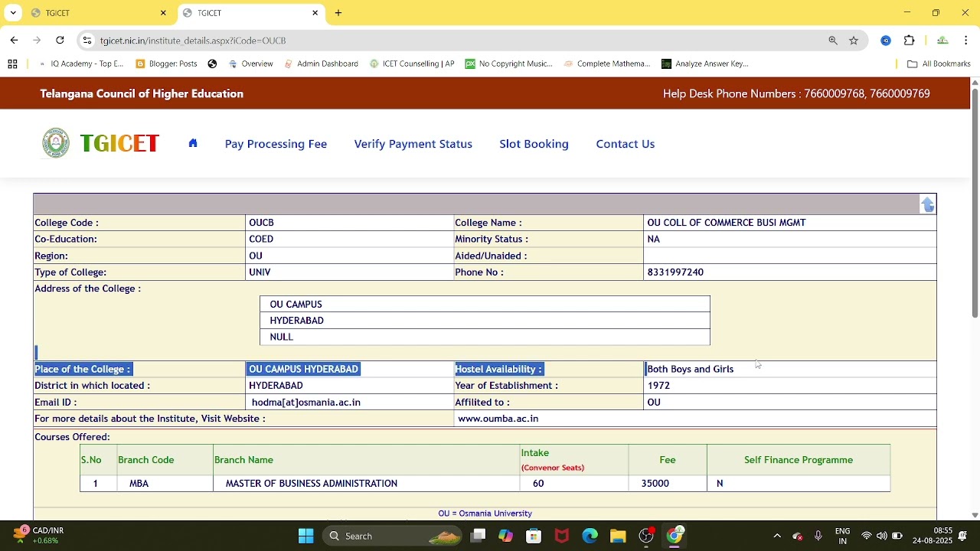The image size is (980, 551).
Task: Click the year of establishment 1972
Action: pyautogui.click(x=658, y=386)
